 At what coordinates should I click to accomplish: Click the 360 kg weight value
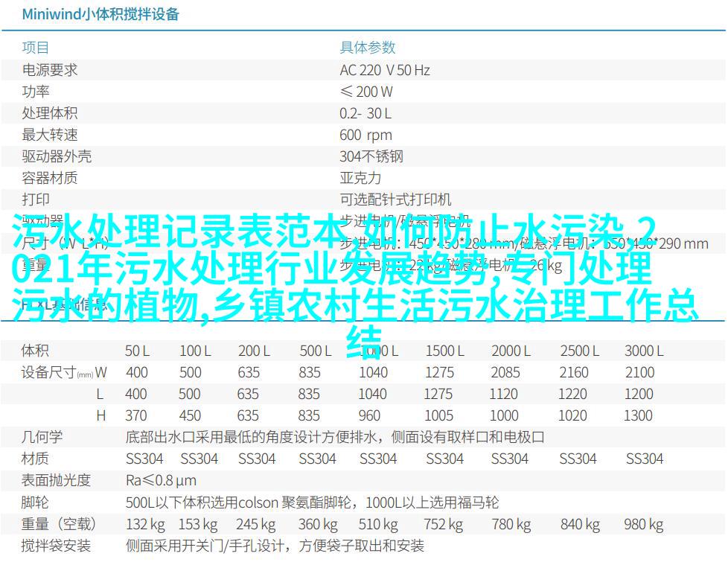pos(318,525)
